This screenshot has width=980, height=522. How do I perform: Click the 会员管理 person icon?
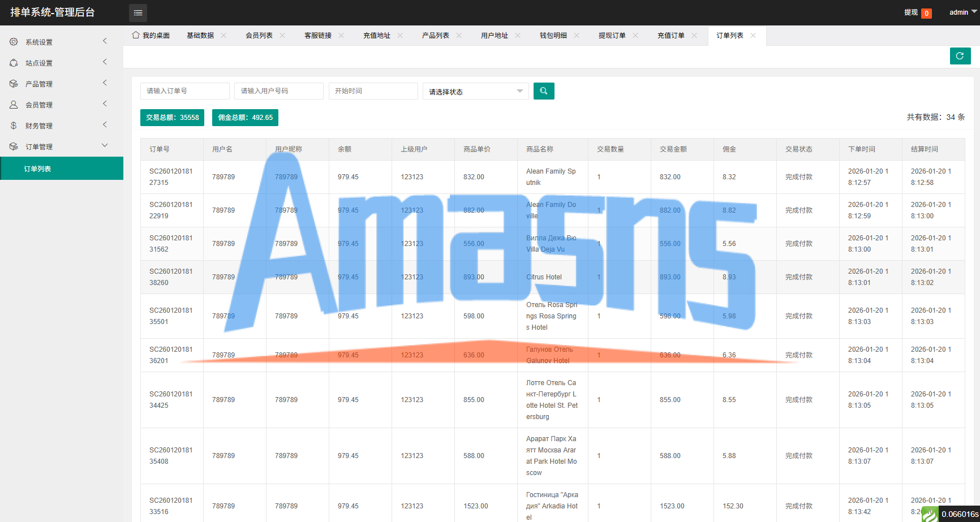[x=14, y=105]
